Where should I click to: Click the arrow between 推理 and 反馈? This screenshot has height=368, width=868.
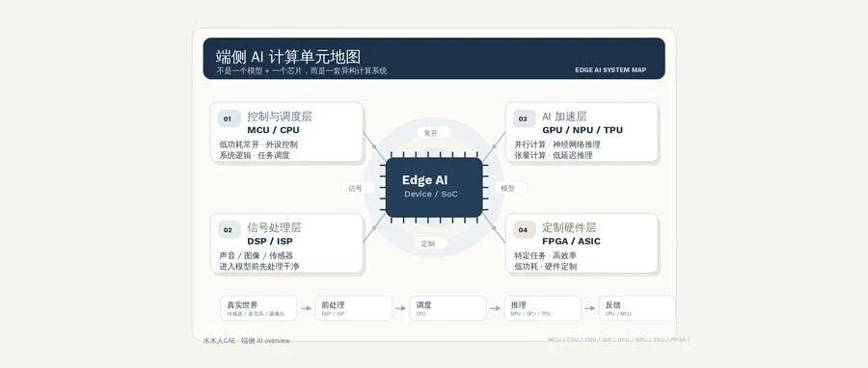pos(589,308)
